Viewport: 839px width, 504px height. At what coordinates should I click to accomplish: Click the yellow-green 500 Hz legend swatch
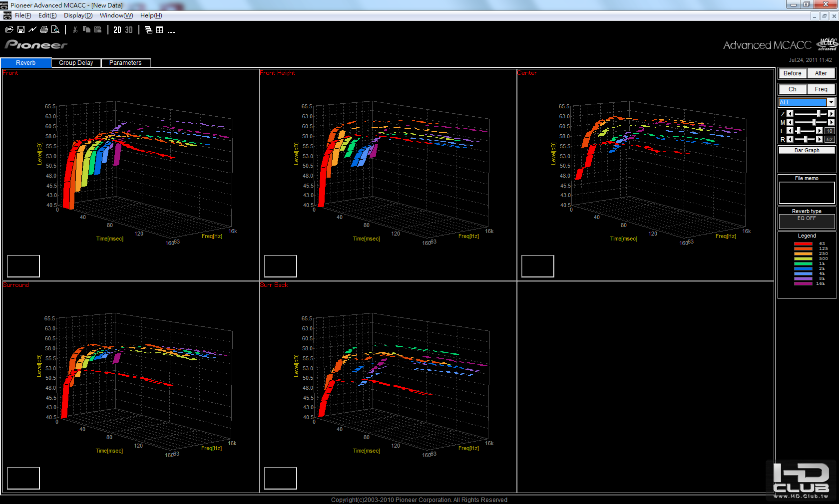tap(803, 258)
